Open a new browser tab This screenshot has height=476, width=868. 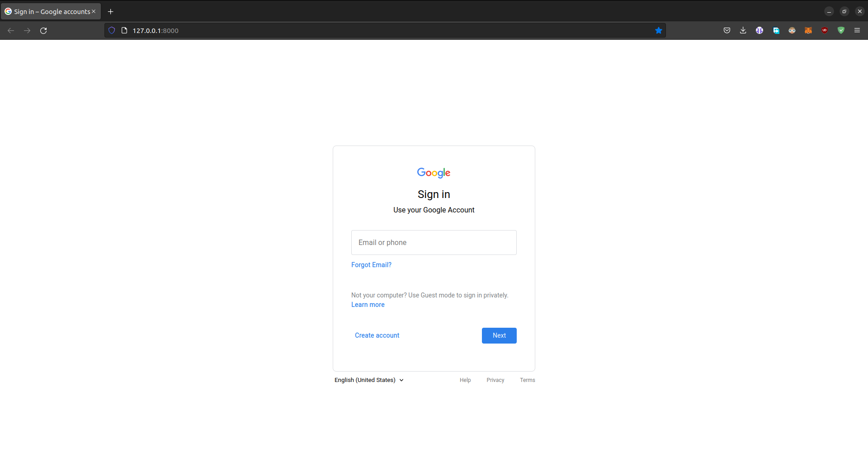tap(111, 11)
